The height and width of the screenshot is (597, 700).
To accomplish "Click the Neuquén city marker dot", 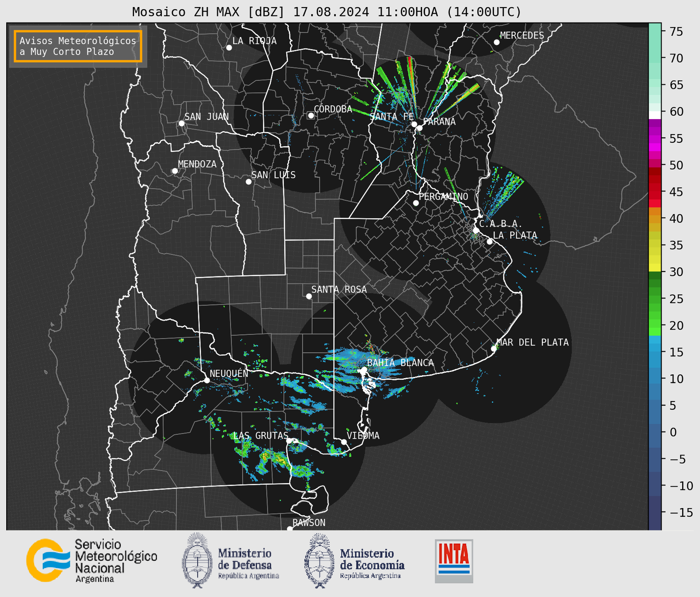I will pyautogui.click(x=207, y=380).
